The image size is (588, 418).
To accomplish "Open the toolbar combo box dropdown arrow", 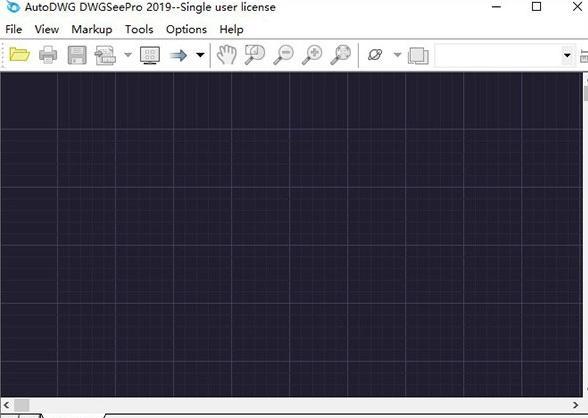I will (567, 55).
